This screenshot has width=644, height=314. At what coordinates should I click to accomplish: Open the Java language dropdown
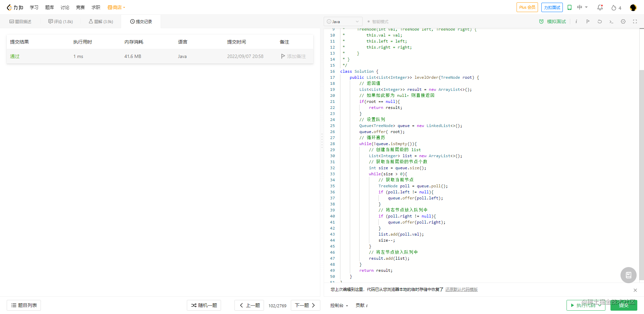coord(343,21)
